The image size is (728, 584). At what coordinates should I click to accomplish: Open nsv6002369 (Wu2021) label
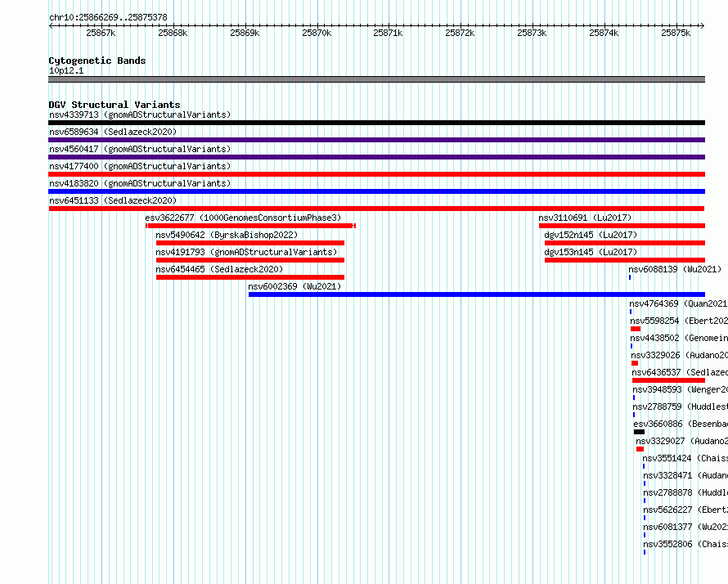pos(294,286)
